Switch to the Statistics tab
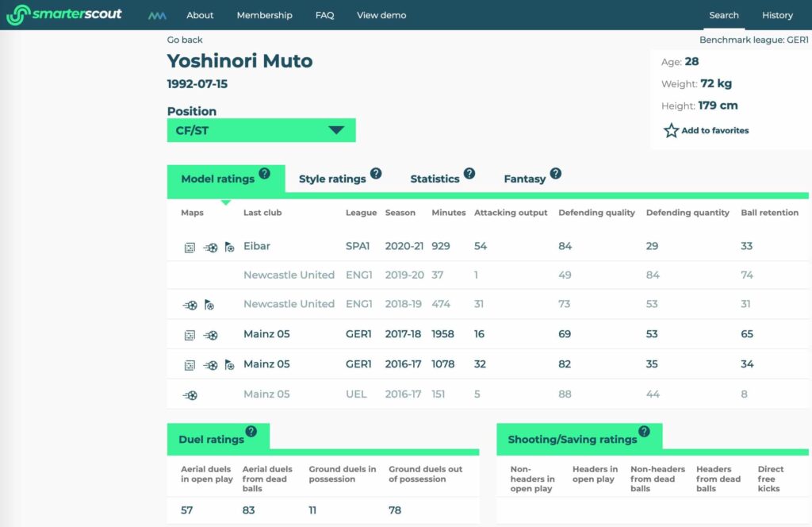This screenshot has height=527, width=812. (435, 179)
